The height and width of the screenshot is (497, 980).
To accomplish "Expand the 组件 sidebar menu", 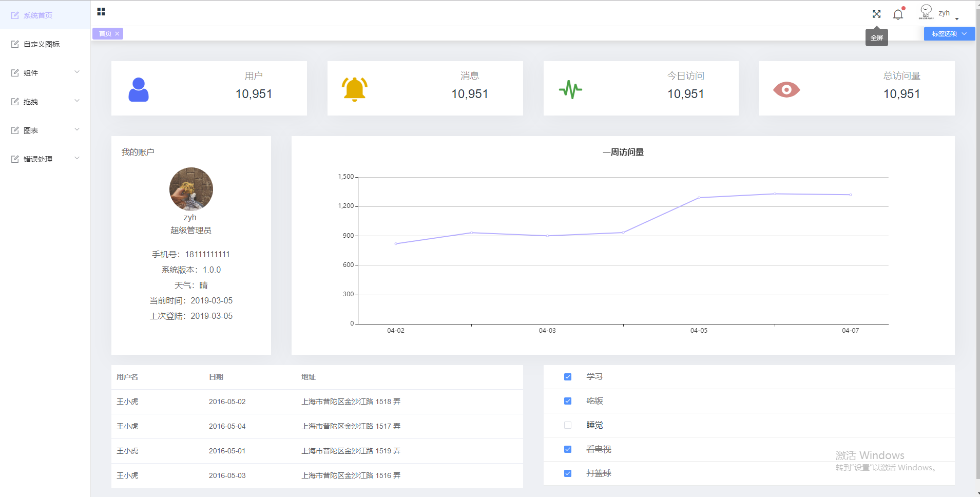I will pos(45,73).
